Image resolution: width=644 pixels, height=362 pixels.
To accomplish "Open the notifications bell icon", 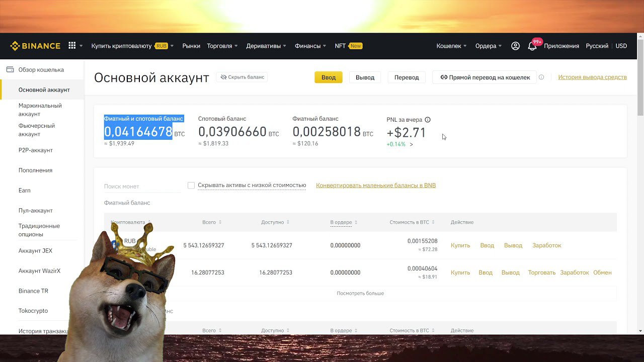I will 532,46.
